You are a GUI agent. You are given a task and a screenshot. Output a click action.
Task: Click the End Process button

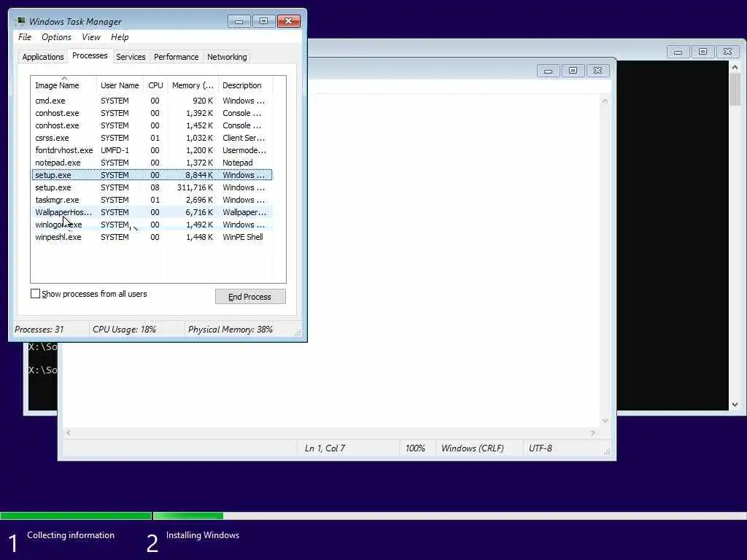[x=250, y=297]
